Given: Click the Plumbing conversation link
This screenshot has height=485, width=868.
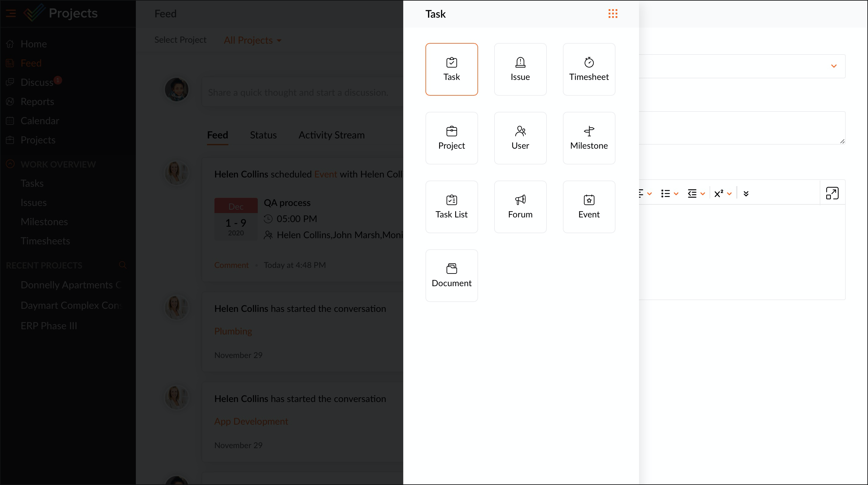Looking at the screenshot, I should 233,331.
